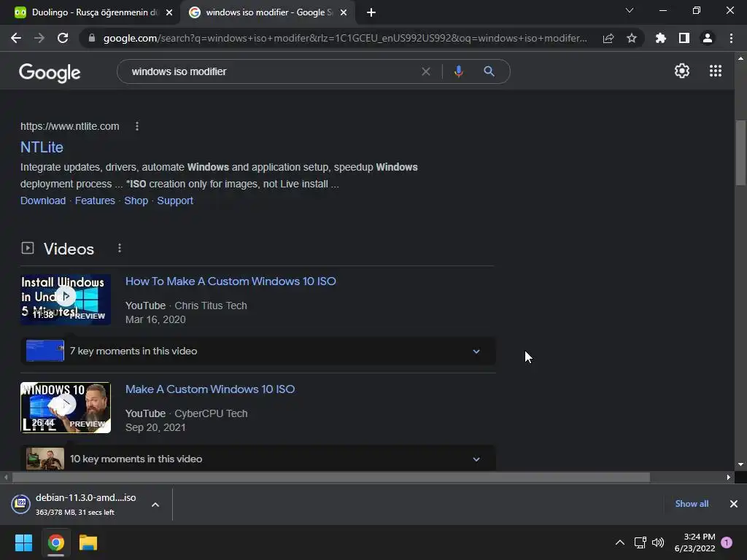The image size is (747, 560).
Task: Open the taskbar clock and date
Action: [694, 542]
